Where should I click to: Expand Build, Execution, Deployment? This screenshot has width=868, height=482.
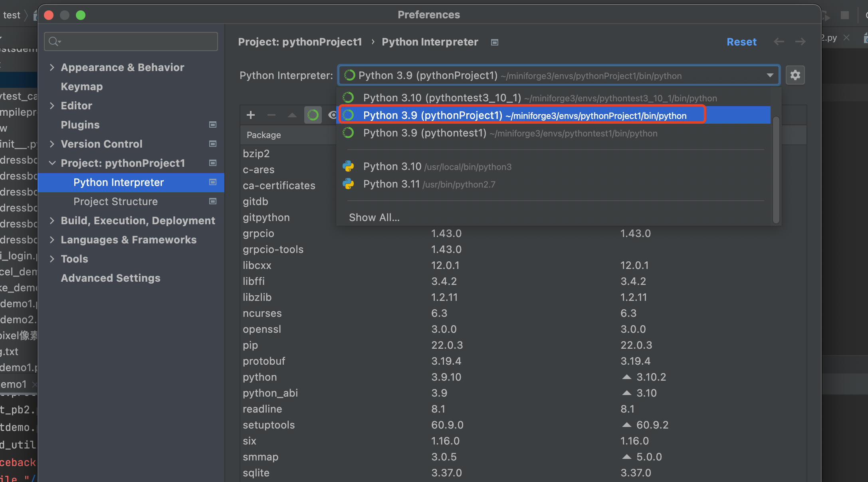pyautogui.click(x=52, y=220)
